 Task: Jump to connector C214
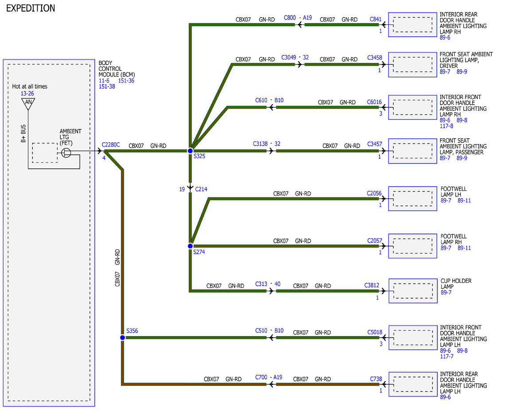pyautogui.click(x=201, y=189)
